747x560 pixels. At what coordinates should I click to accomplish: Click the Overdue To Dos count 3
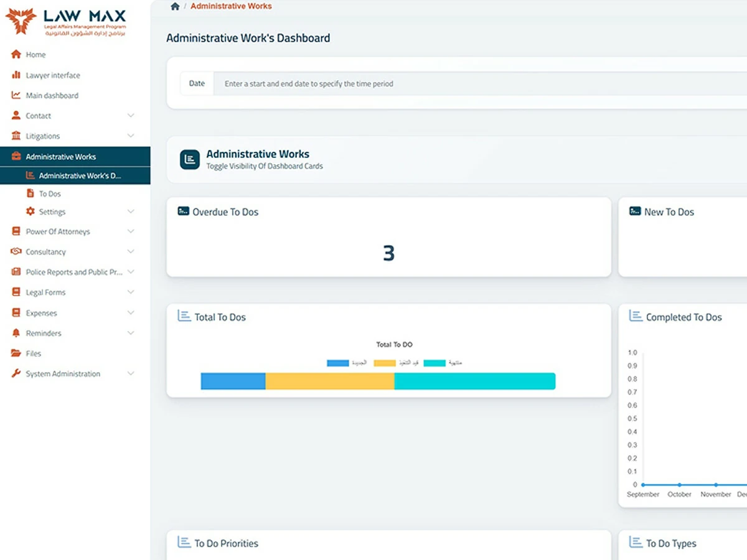click(388, 253)
